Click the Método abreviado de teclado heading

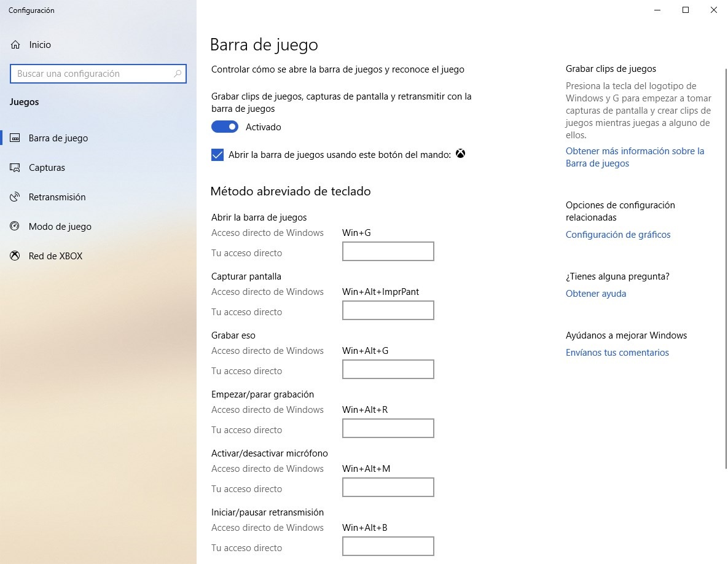[x=291, y=191]
